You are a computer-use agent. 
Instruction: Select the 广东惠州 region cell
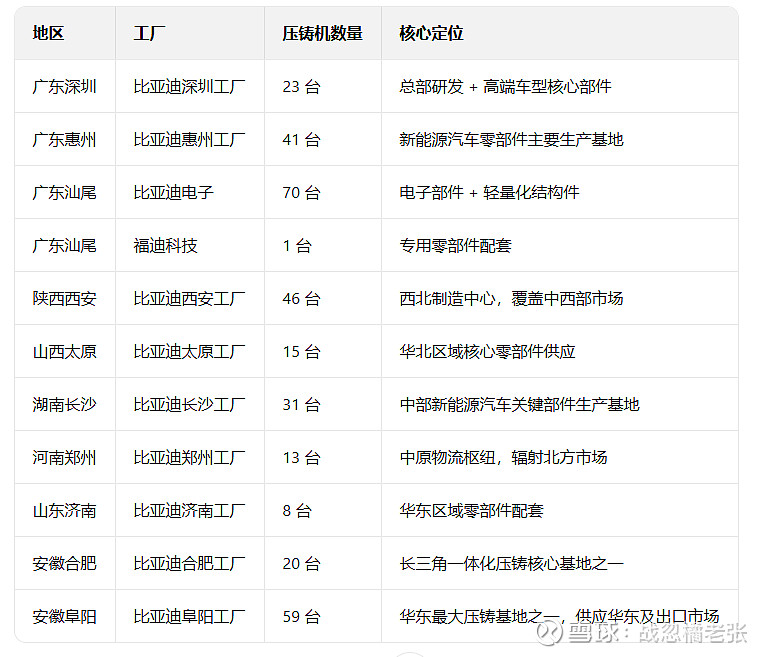pyautogui.click(x=64, y=139)
